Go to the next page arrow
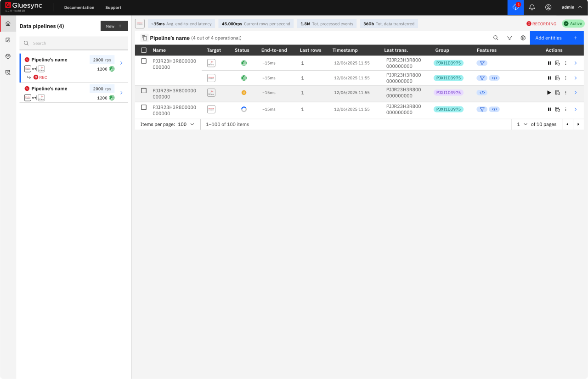Image resolution: width=588 pixels, height=379 pixels. [578, 124]
